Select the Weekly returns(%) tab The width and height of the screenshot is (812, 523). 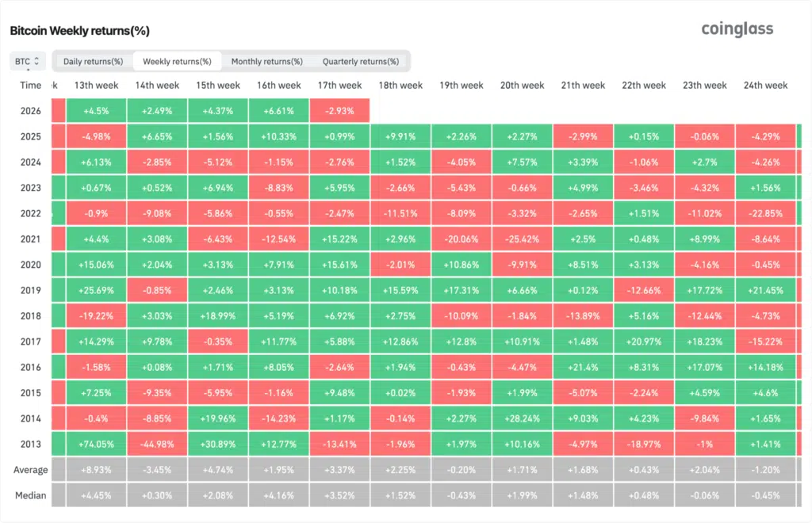click(176, 60)
